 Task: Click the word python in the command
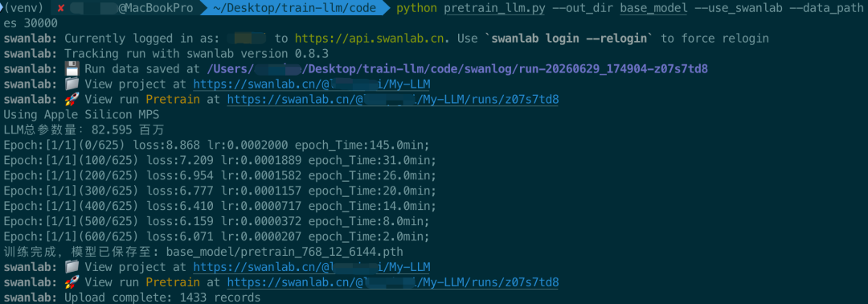pyautogui.click(x=417, y=9)
